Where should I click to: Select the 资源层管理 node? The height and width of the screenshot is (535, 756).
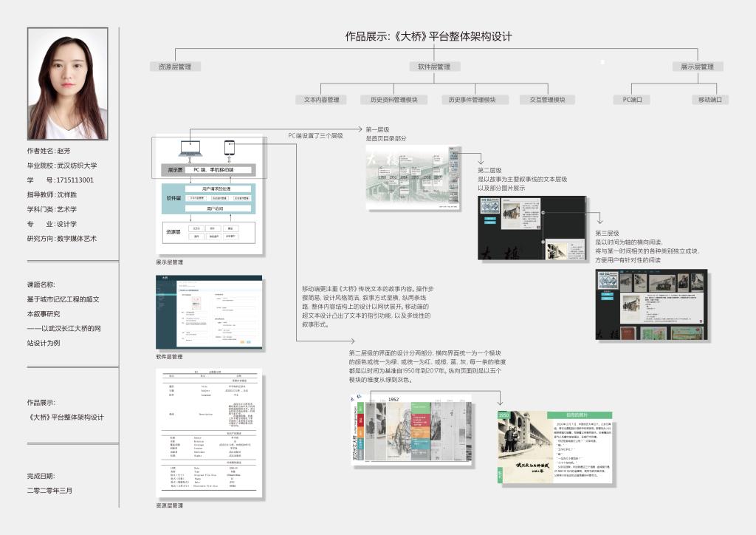pos(175,67)
